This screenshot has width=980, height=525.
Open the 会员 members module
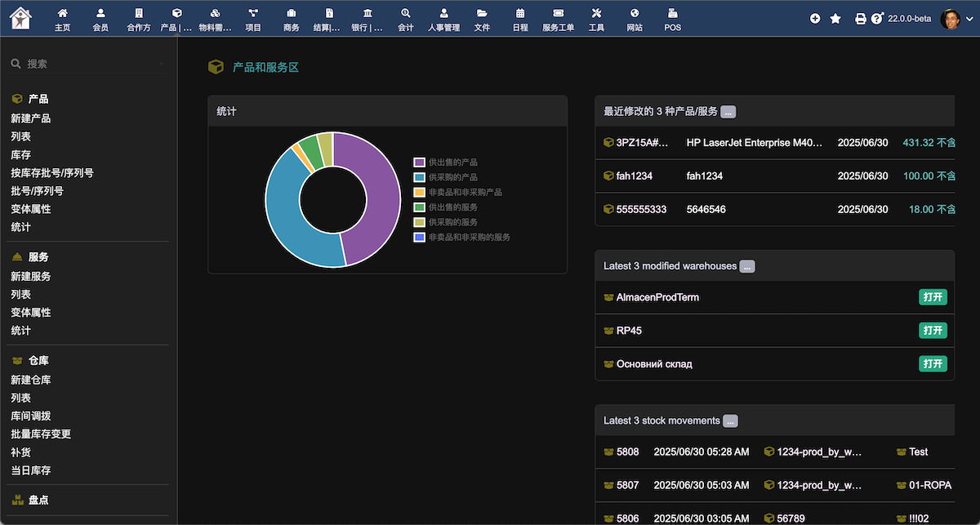click(100, 14)
